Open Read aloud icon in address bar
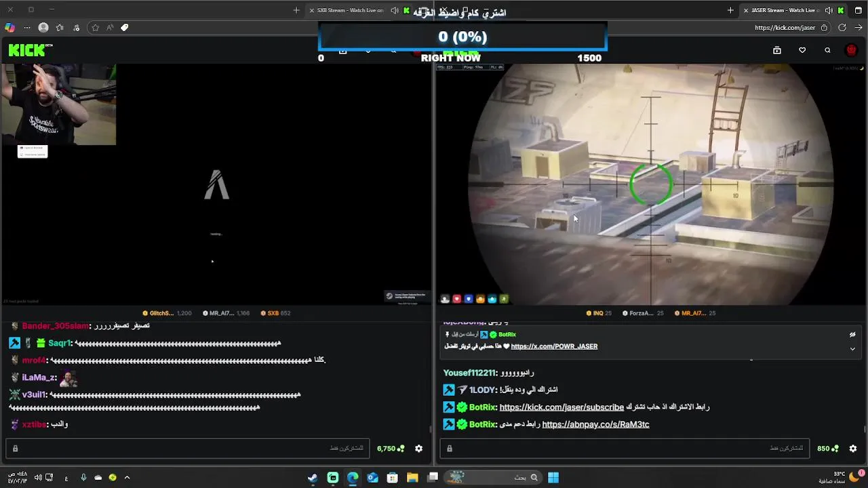Viewport: 868px width, 488px height. click(x=110, y=28)
